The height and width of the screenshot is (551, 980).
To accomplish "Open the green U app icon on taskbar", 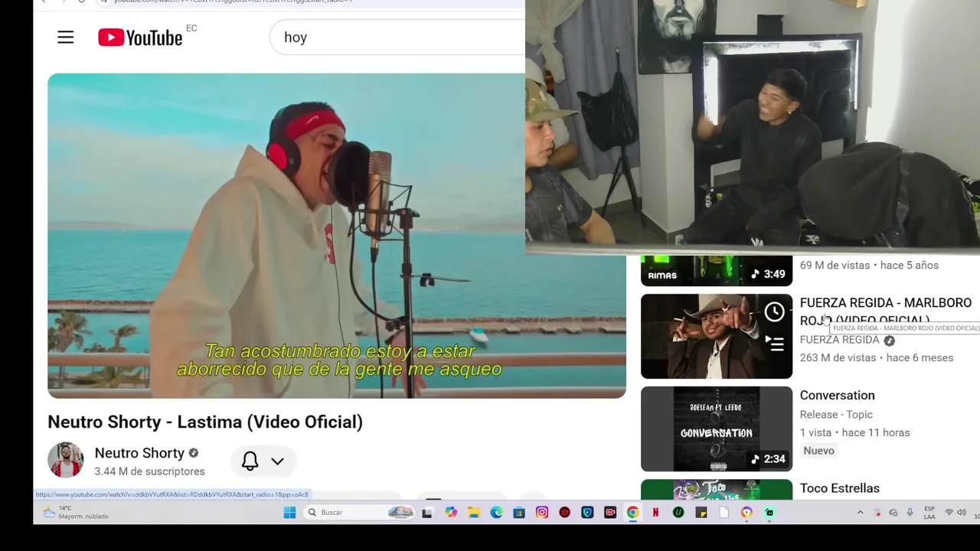I will 678,513.
